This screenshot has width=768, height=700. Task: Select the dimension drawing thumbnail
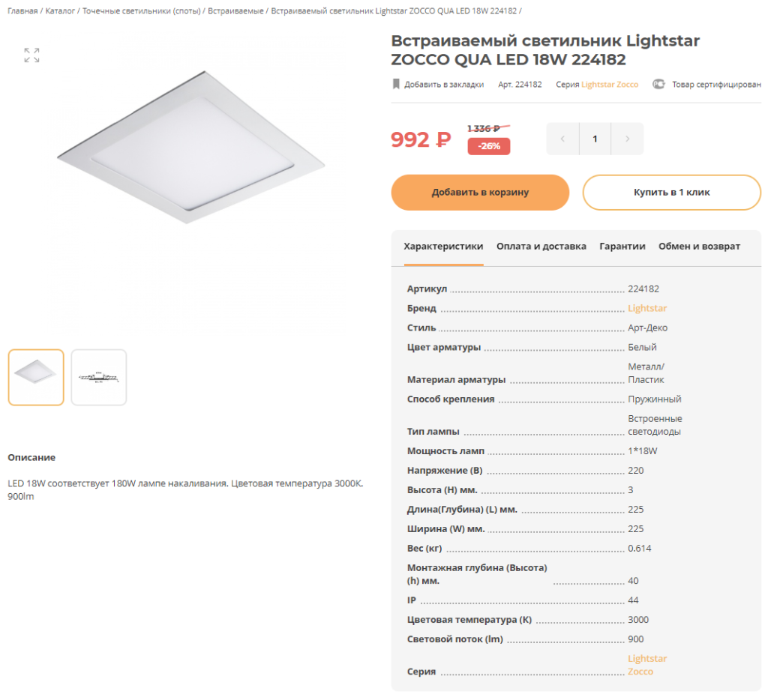click(99, 378)
